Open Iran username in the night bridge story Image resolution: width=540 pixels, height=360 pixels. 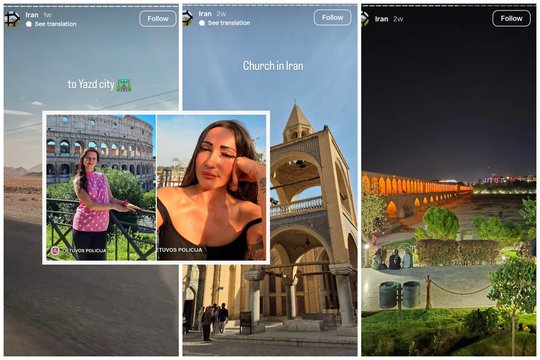click(x=381, y=19)
